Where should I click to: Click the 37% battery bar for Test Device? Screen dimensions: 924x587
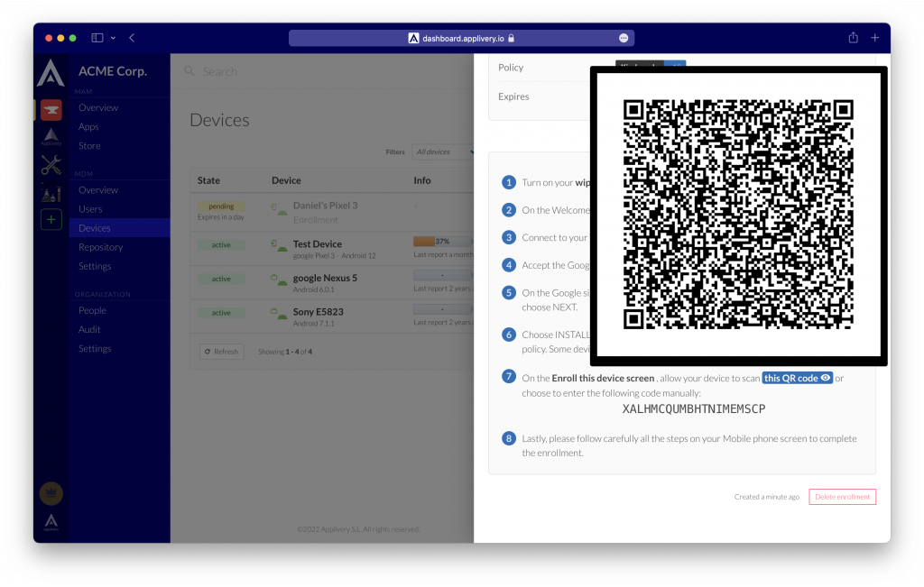click(x=442, y=242)
